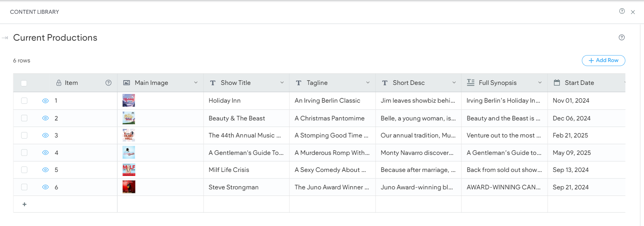Check the select-all checkbox in header
This screenshot has width=644, height=226.
coord(24,83)
